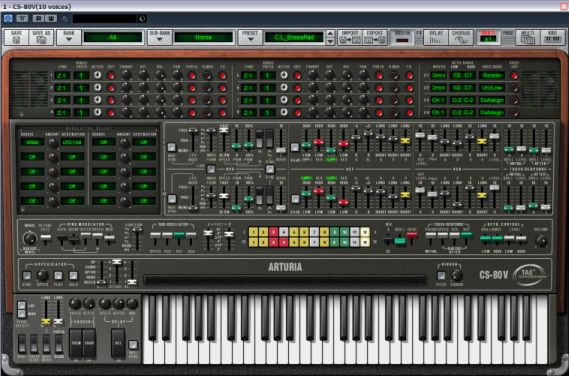
Task: Click the ribbon COARSE knob
Action: (457, 276)
